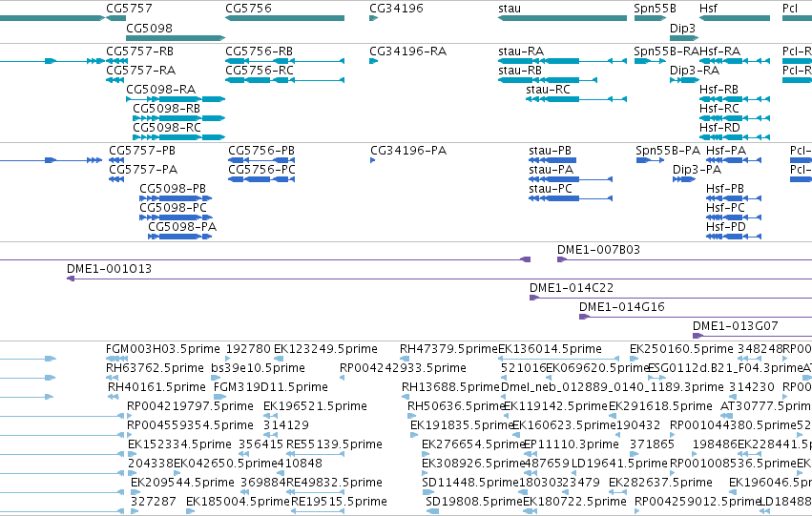Click transcript stau-RB
812x516 pixels.
point(520,71)
